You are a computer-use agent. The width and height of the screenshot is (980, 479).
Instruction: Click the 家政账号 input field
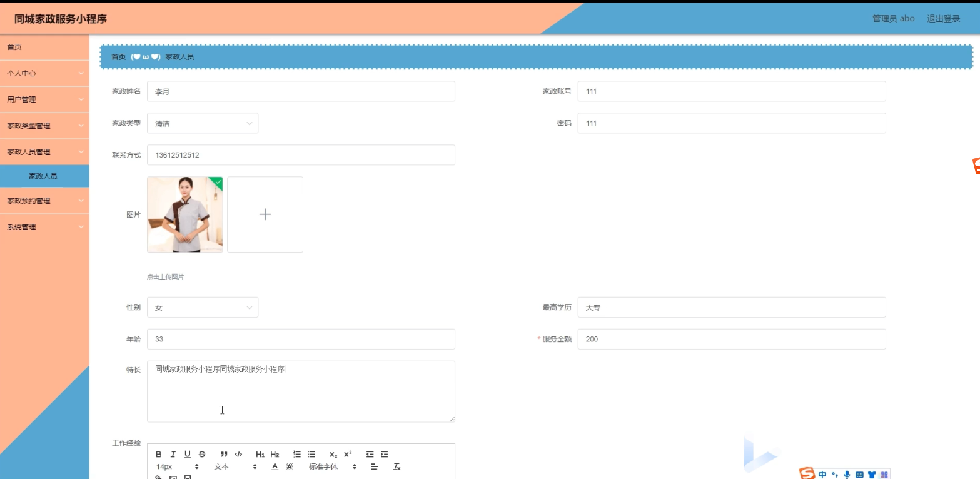(732, 91)
